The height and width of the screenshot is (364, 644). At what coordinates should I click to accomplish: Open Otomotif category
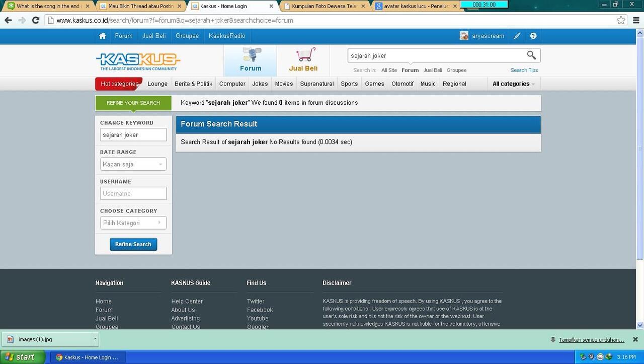click(403, 84)
